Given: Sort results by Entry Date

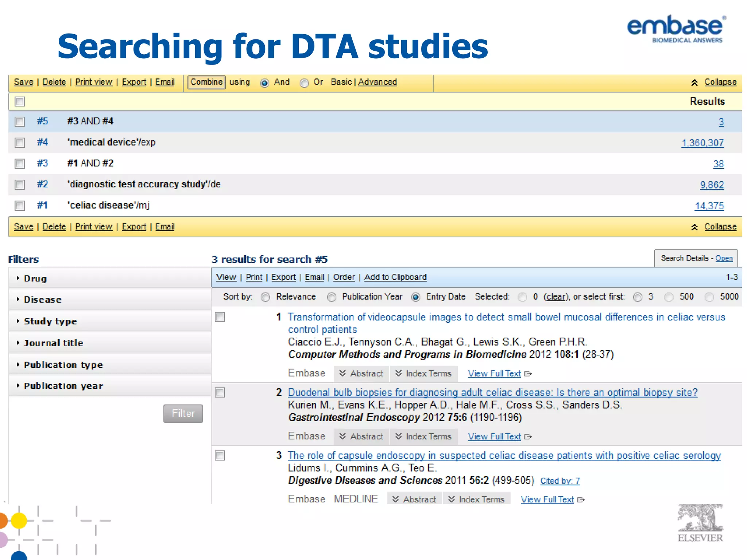Looking at the screenshot, I should pos(415,297).
